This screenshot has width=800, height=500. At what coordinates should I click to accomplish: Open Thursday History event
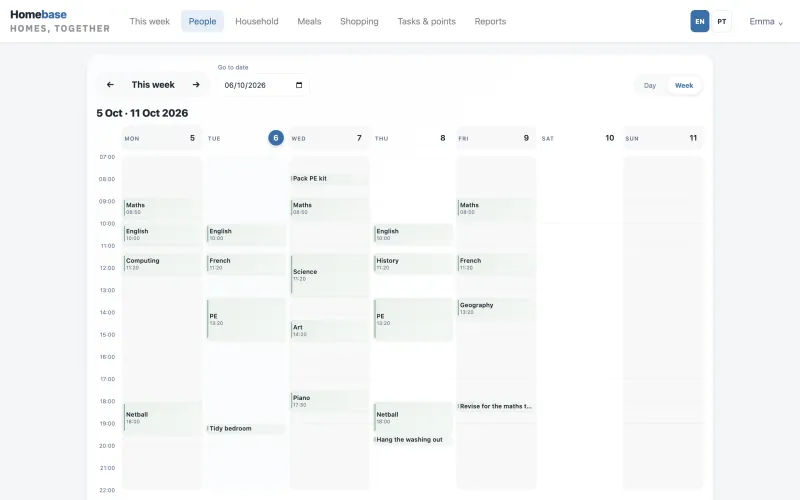pos(413,264)
